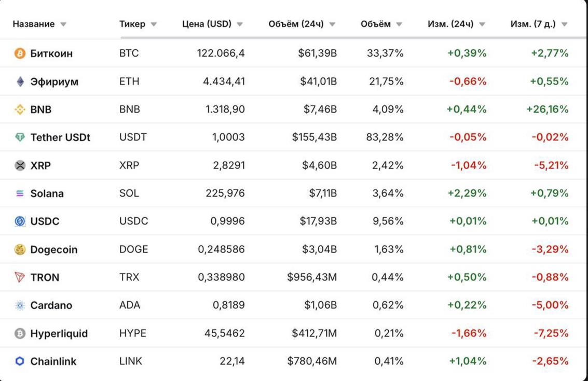Click the Dogecoin logo icon

[20, 249]
